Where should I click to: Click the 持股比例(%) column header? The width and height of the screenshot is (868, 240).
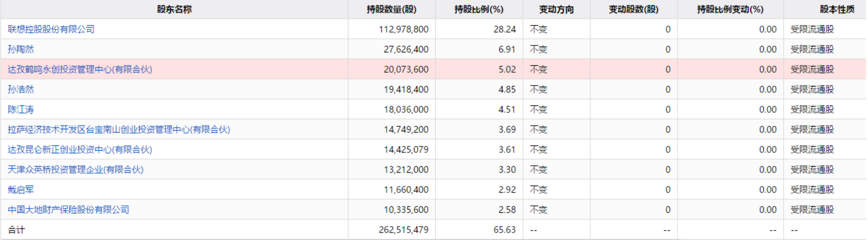[x=479, y=9]
